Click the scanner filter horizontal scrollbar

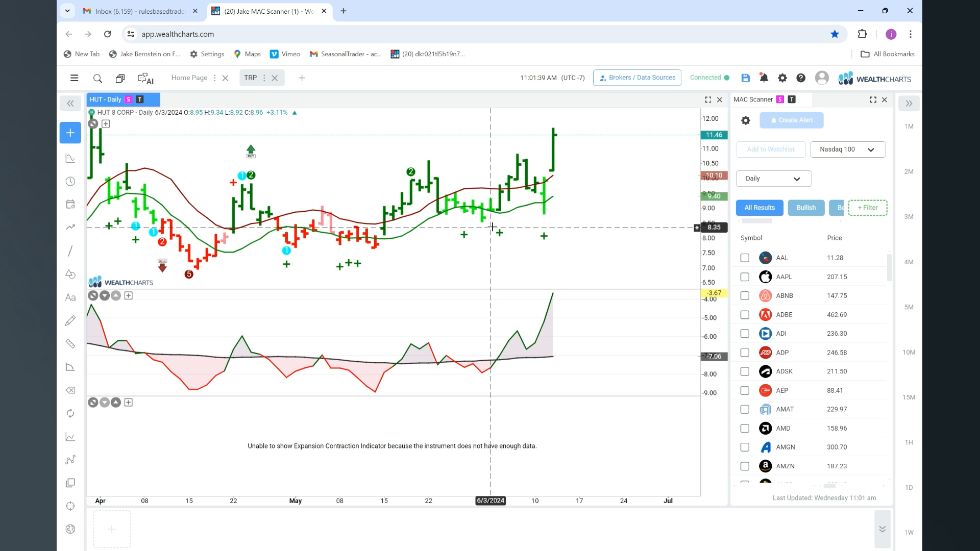click(756, 221)
